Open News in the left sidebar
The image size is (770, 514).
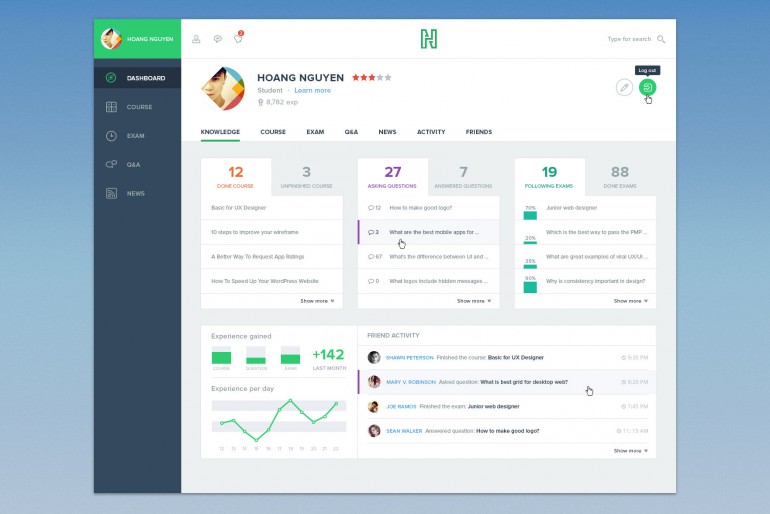click(137, 193)
